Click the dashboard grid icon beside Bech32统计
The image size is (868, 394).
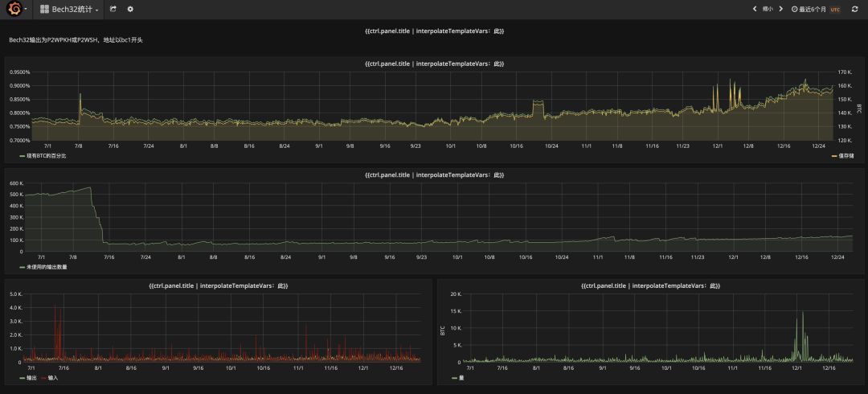pyautogui.click(x=46, y=10)
